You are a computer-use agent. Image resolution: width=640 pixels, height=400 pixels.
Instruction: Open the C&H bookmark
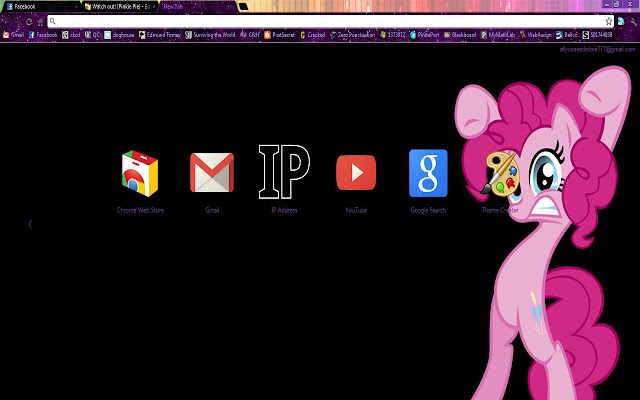[x=249, y=35]
